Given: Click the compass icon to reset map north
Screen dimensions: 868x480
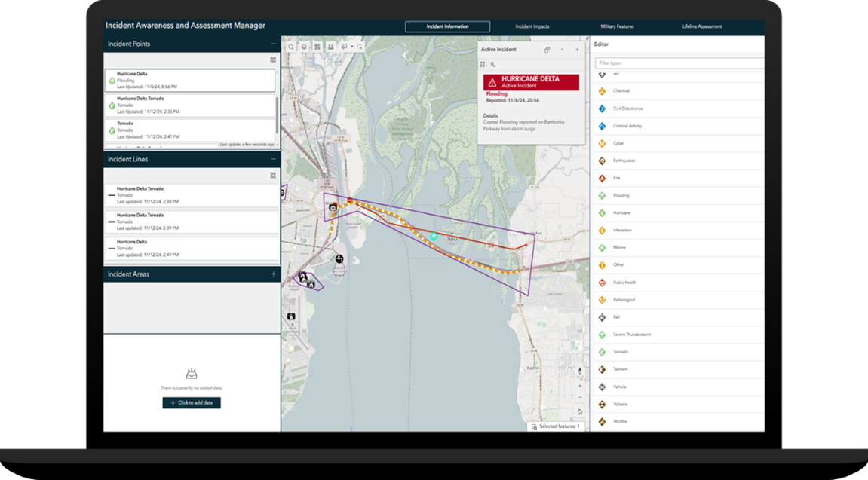Looking at the screenshot, I should tap(580, 370).
